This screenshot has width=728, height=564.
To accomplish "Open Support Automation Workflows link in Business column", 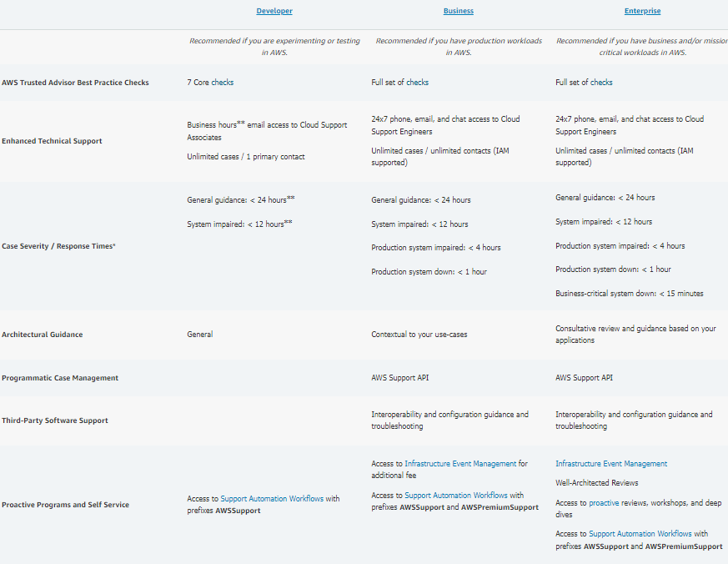I will 455,495.
